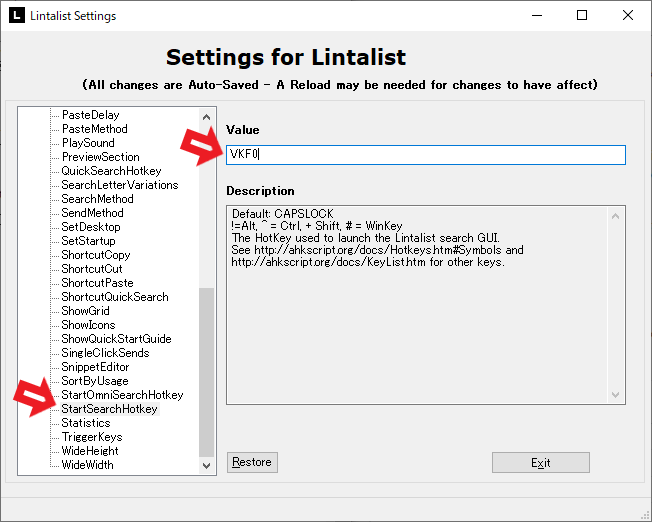
Task: Select TriggerKeys setting
Action: pyautogui.click(x=92, y=437)
